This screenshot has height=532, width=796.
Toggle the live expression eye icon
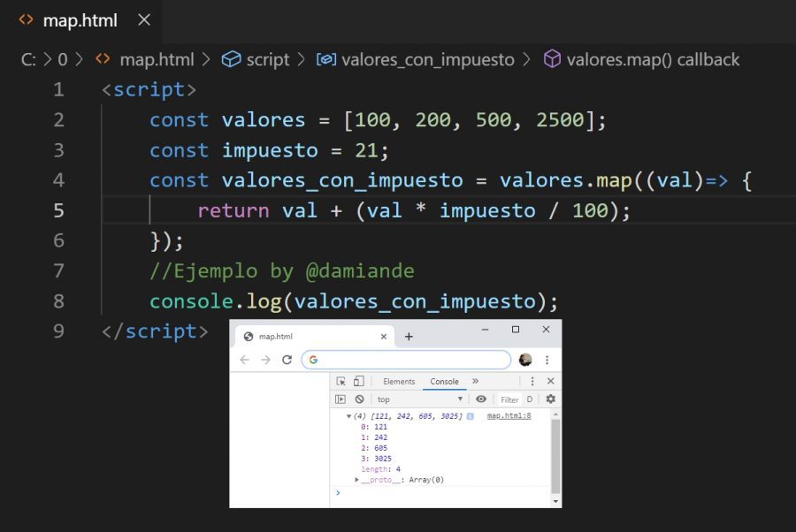[481, 399]
